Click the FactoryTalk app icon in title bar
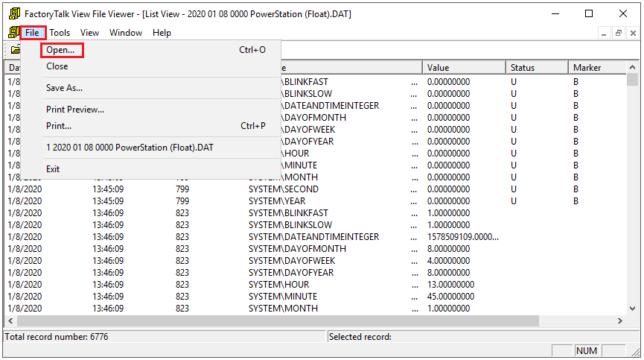 click(14, 13)
